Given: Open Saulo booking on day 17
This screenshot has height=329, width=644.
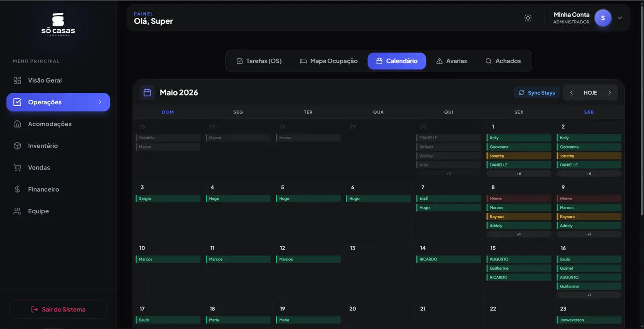Looking at the screenshot, I should click(x=168, y=320).
